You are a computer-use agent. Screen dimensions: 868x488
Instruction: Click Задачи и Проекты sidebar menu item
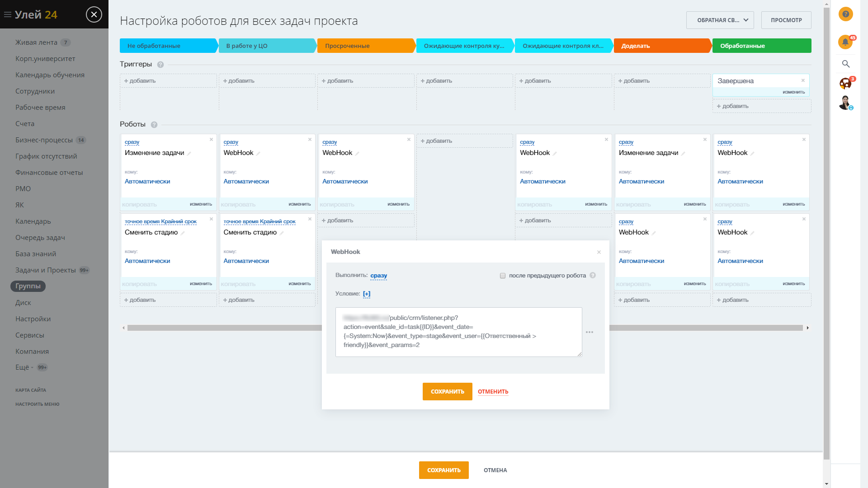45,270
